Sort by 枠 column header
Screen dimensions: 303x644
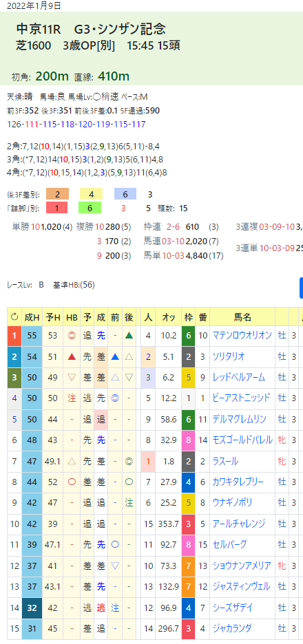point(188,316)
